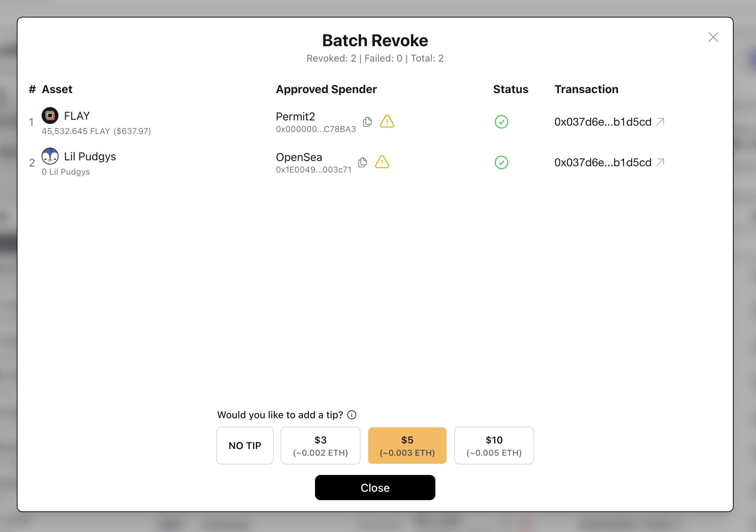The height and width of the screenshot is (532, 756).
Task: Open the tip info tooltip icon
Action: (352, 414)
